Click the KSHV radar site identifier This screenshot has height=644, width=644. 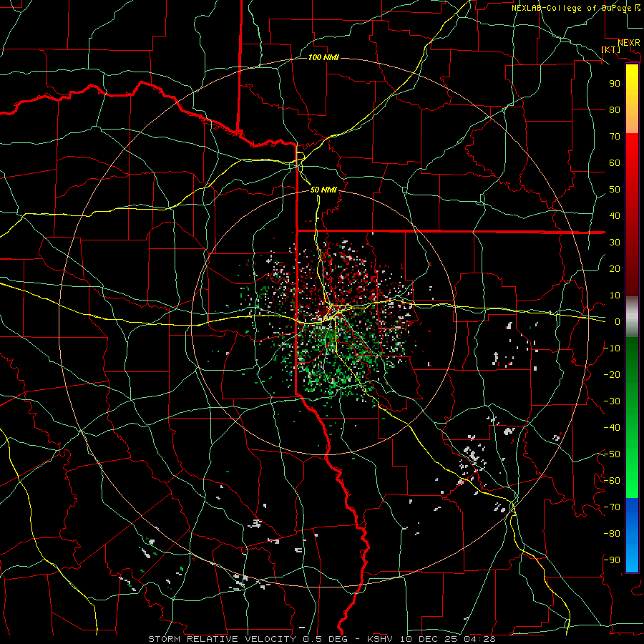(381, 639)
